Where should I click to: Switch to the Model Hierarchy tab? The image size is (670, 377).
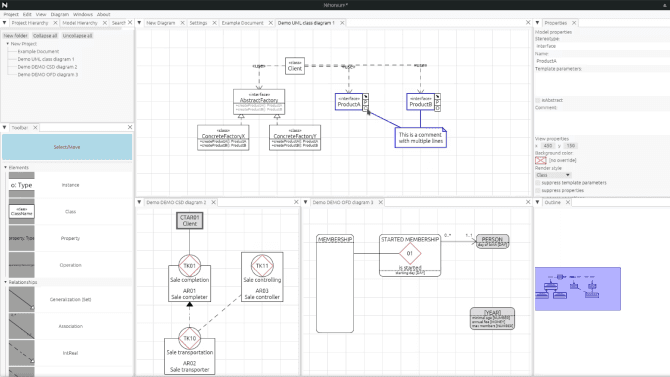(80, 23)
